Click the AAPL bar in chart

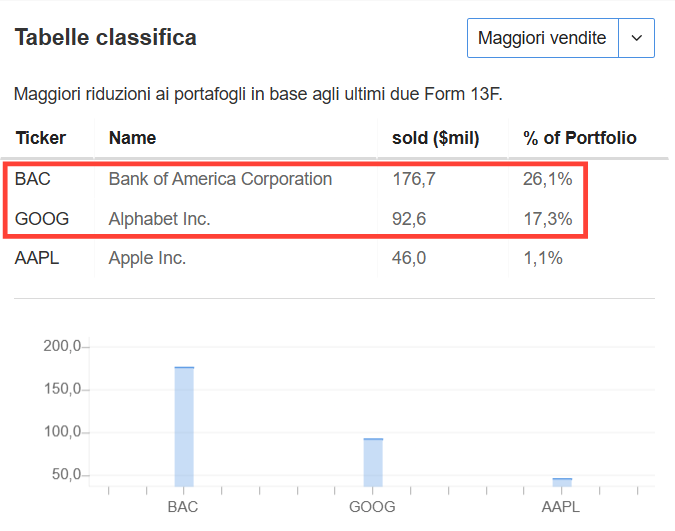point(562,482)
